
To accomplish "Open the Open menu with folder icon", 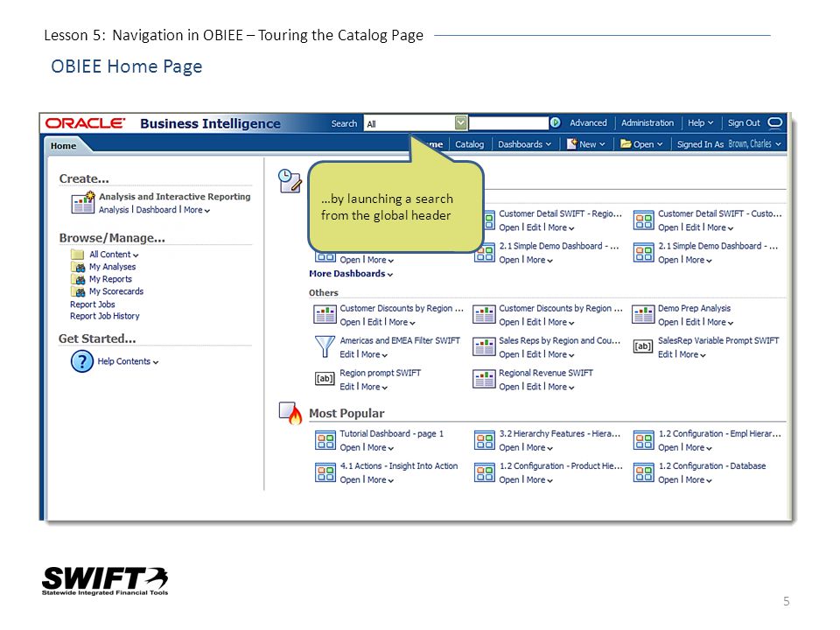I will tap(641, 144).
